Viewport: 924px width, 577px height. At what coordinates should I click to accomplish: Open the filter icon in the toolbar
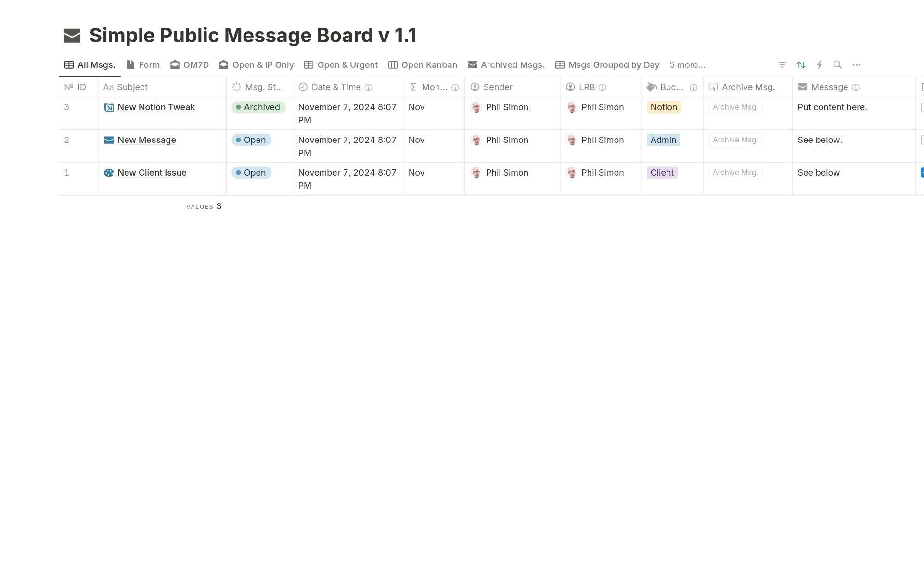click(x=782, y=65)
